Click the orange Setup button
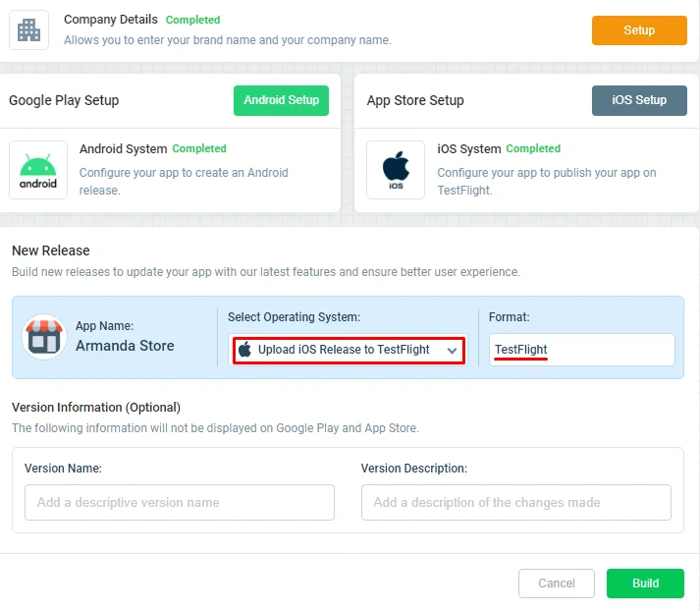This screenshot has height=611, width=700. click(639, 30)
